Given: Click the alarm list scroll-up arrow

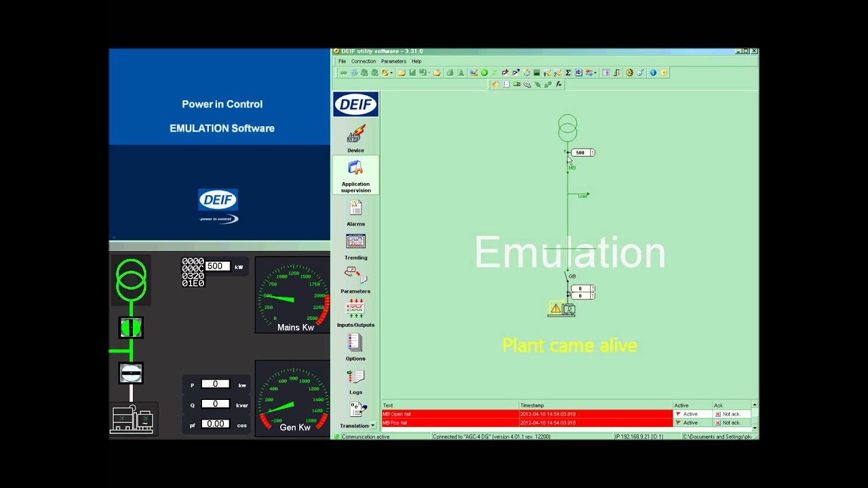Looking at the screenshot, I should coord(754,405).
